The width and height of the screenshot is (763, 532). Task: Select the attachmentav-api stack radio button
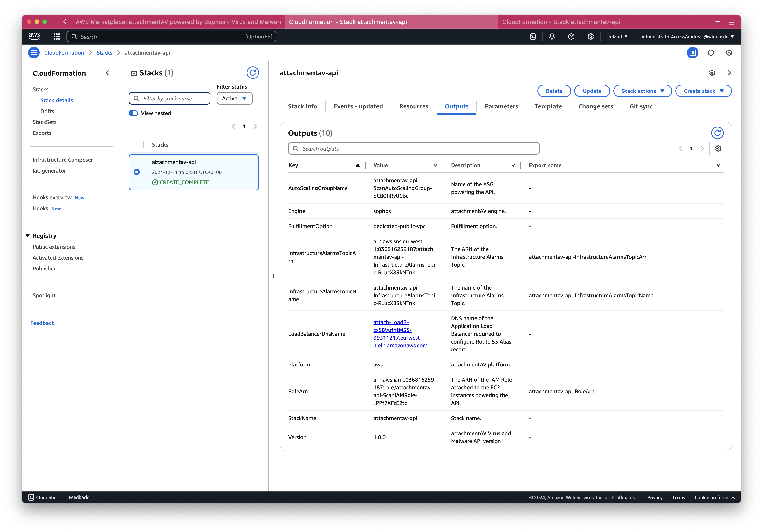pyautogui.click(x=137, y=172)
